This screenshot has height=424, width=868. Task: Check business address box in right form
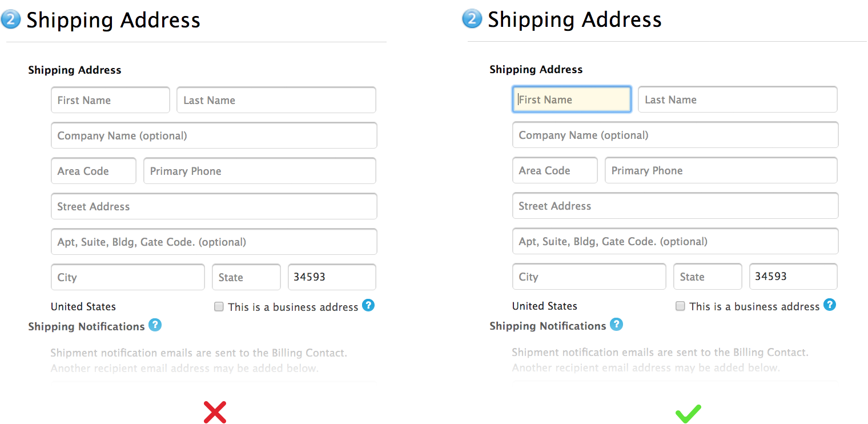click(x=680, y=306)
